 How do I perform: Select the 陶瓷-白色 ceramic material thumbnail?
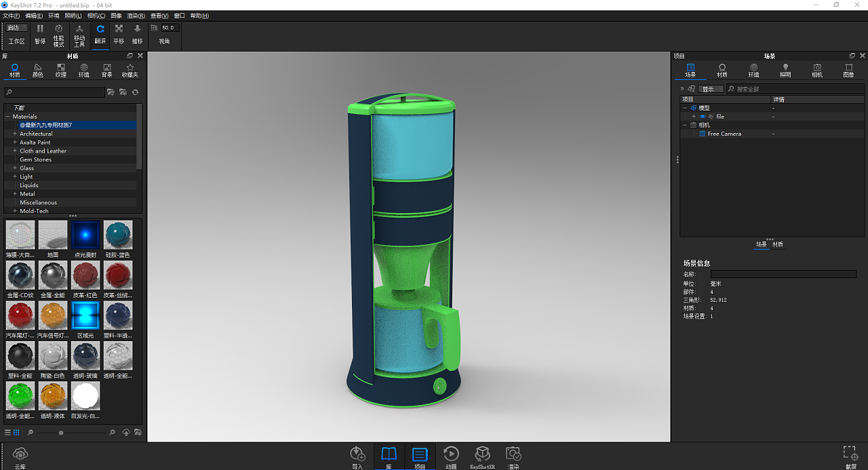coord(52,355)
